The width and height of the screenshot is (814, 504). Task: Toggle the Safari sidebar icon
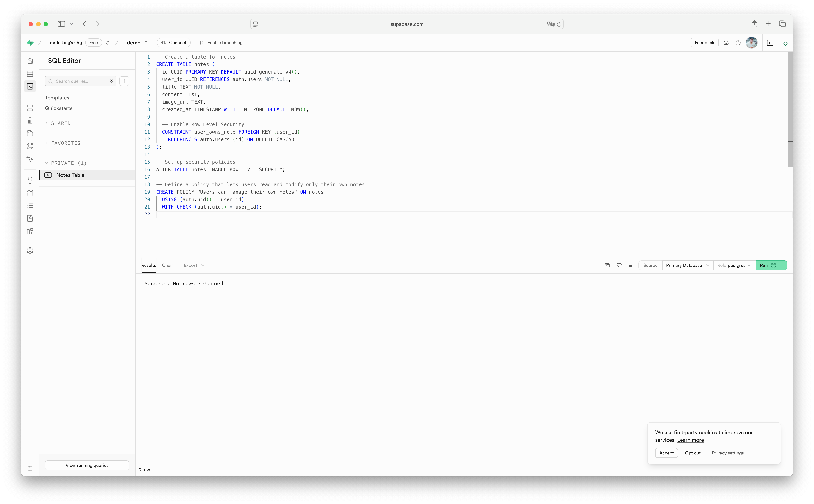click(x=61, y=24)
